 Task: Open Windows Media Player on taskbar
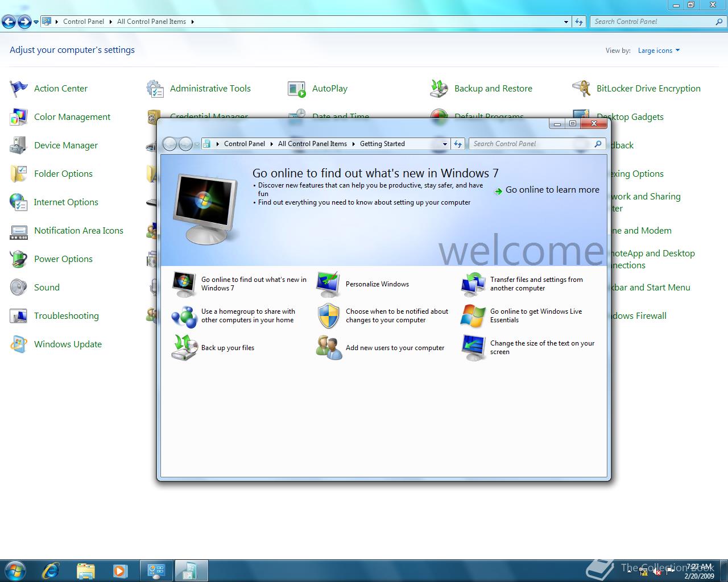coord(120,570)
